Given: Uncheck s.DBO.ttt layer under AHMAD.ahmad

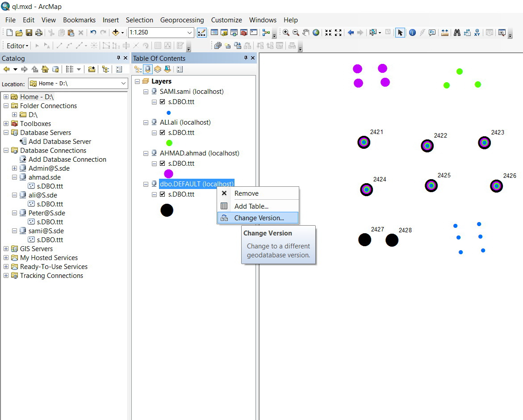Looking at the screenshot, I should [163, 164].
